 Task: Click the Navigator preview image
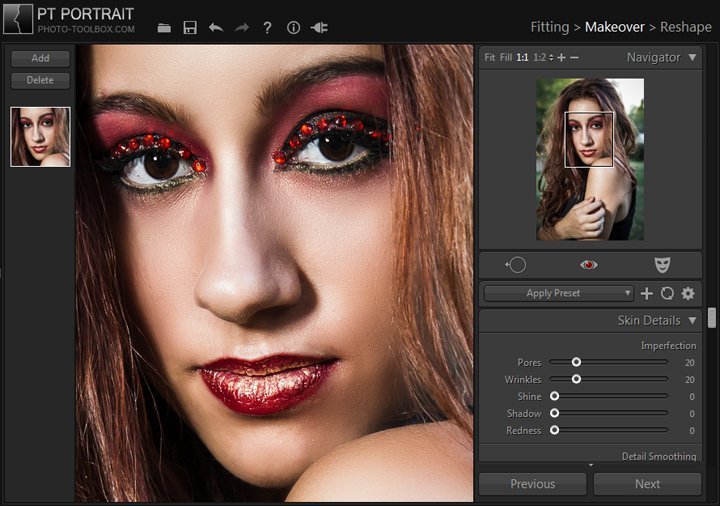[590, 159]
